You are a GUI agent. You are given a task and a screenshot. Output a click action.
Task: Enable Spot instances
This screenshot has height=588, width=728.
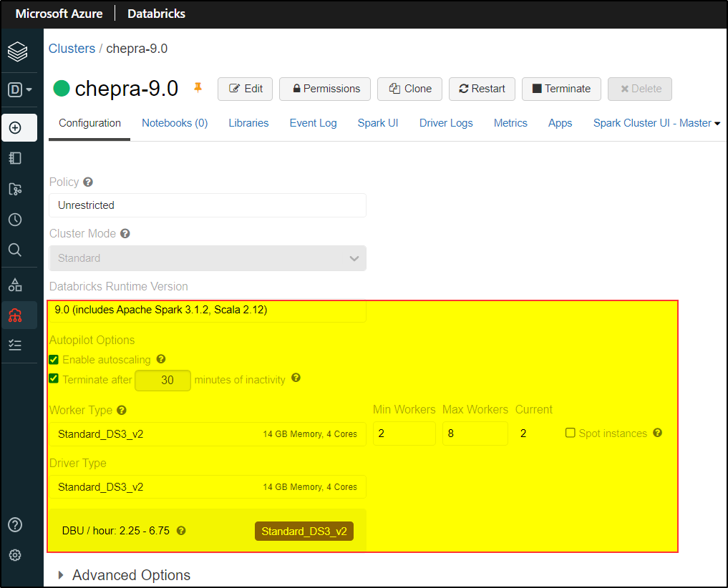(x=571, y=433)
